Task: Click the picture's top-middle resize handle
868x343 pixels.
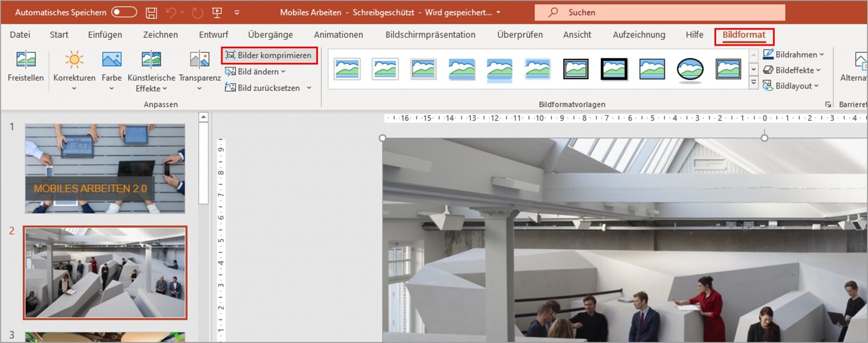Action: 764,138
